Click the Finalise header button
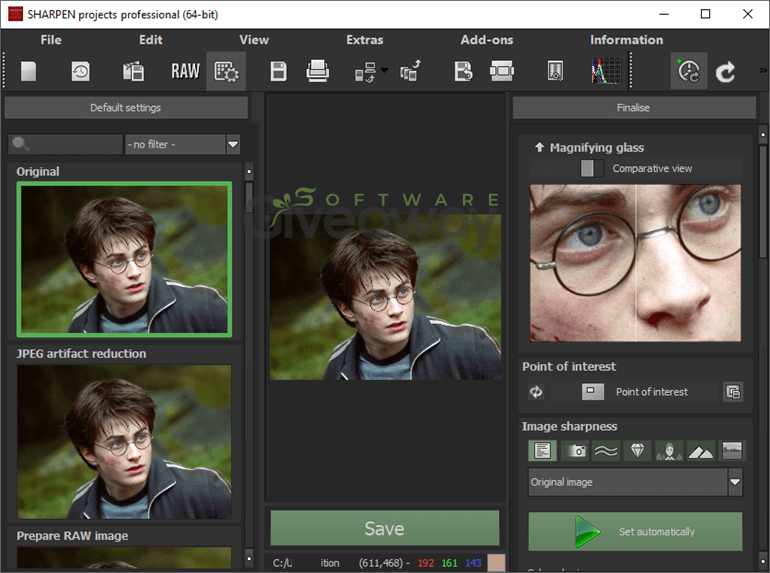Screen dimensions: 770x573 (634, 108)
